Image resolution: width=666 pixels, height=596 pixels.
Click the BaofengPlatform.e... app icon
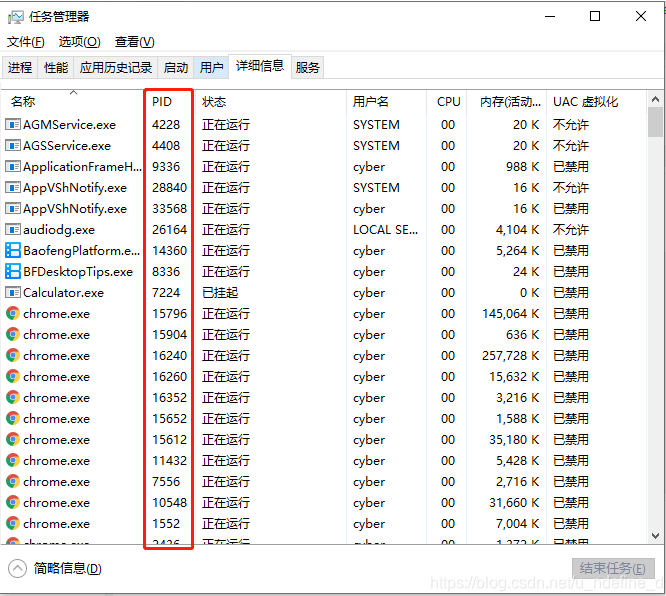coord(13,251)
